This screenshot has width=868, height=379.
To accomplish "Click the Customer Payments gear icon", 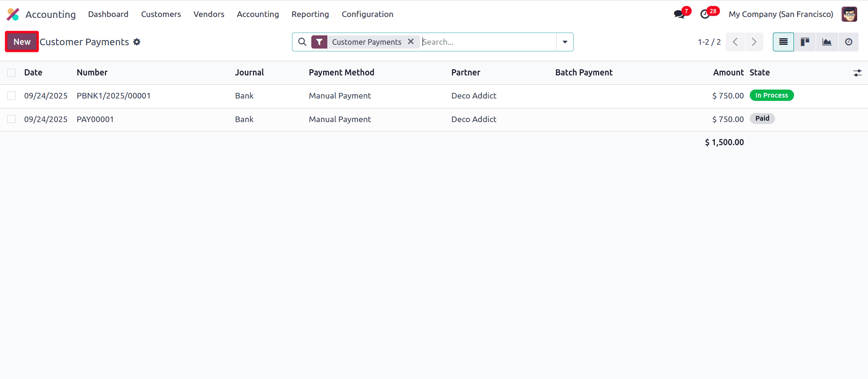I will pyautogui.click(x=137, y=42).
